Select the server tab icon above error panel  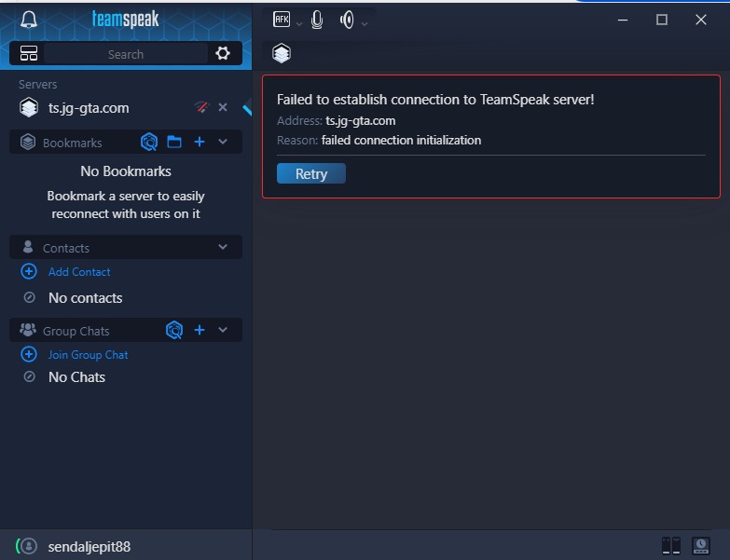282,53
